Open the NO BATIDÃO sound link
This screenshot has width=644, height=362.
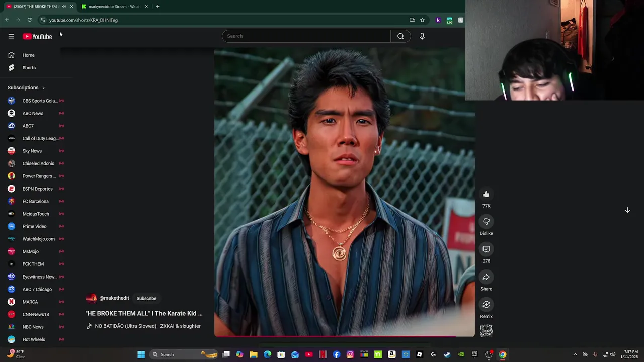point(147,326)
